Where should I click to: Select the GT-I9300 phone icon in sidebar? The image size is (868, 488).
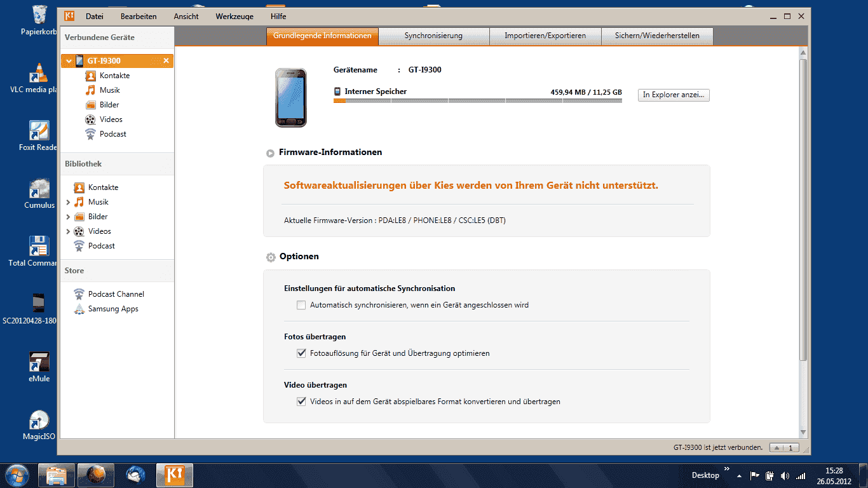[x=79, y=61]
